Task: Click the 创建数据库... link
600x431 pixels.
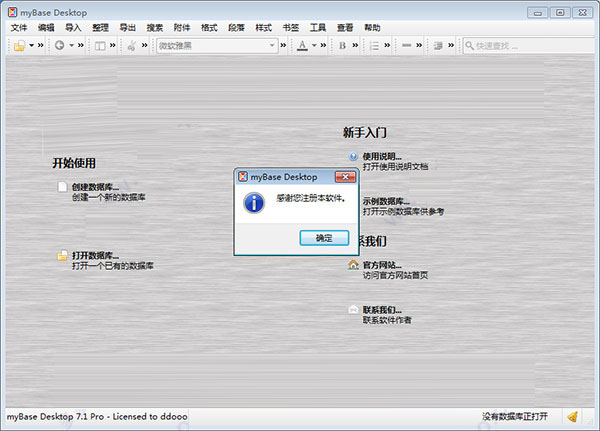Action: (x=95, y=187)
